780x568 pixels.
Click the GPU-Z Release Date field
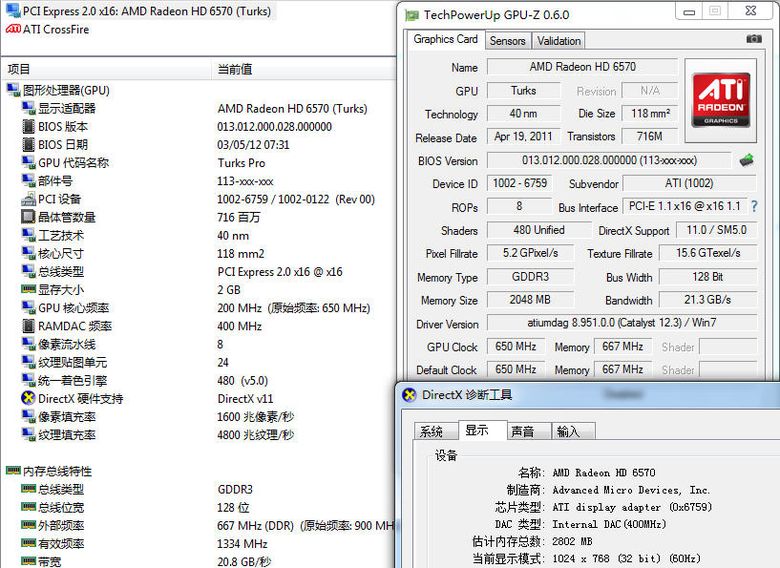(x=523, y=136)
